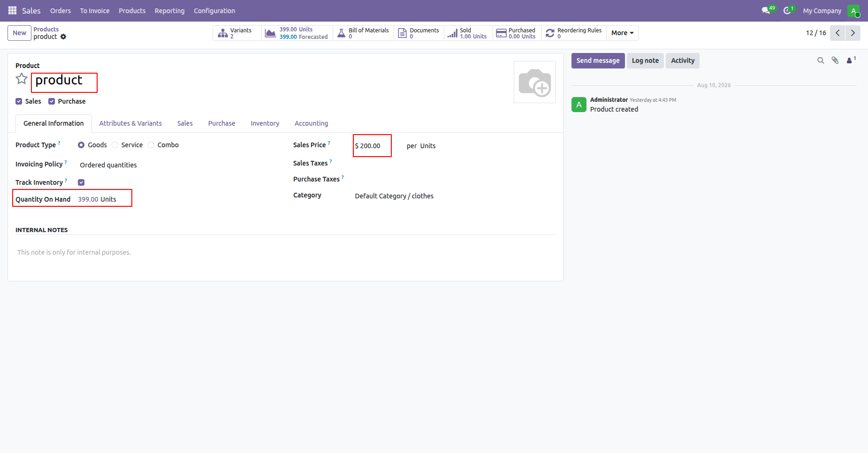Open My Company switcher
This screenshot has height=453, width=868.
point(822,11)
